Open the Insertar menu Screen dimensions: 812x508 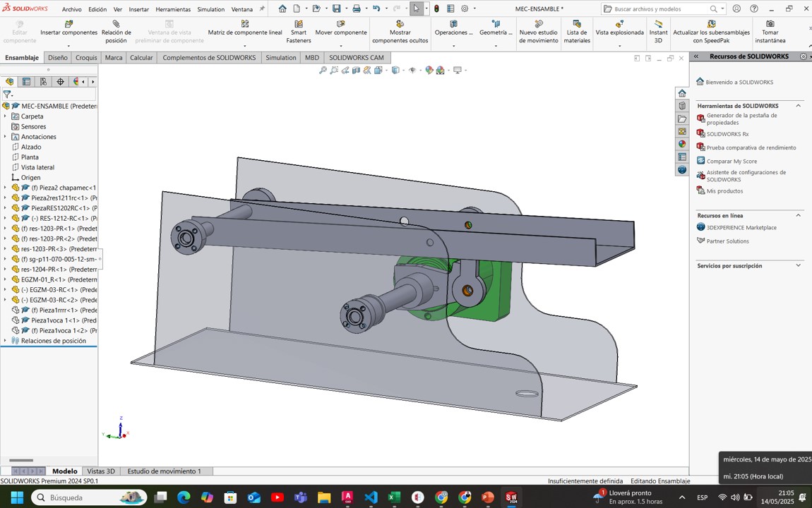(x=139, y=9)
